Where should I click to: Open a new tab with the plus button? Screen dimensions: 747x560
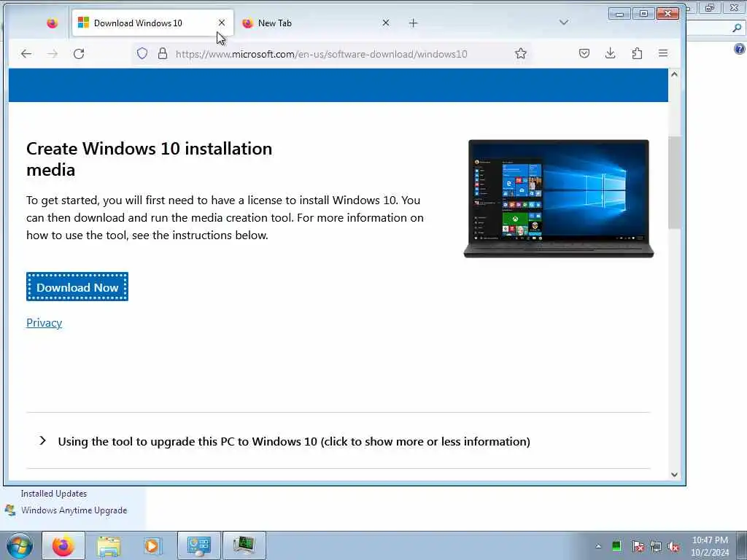413,23
